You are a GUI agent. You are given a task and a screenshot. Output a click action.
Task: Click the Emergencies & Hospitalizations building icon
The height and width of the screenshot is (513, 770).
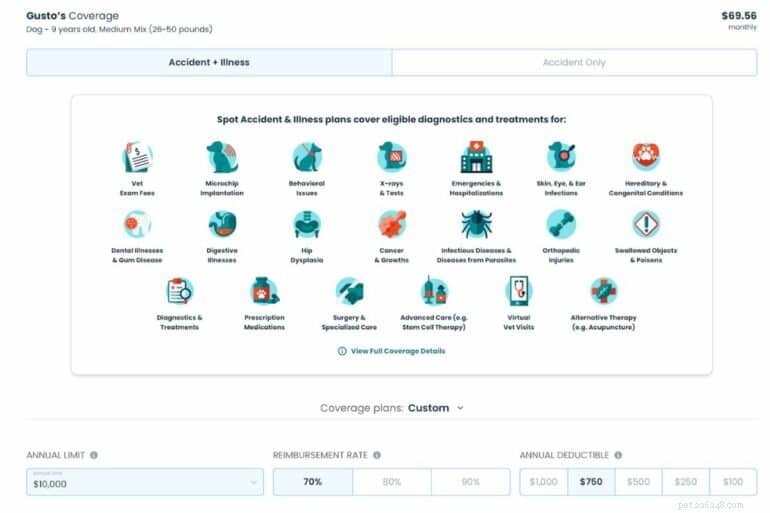point(476,157)
